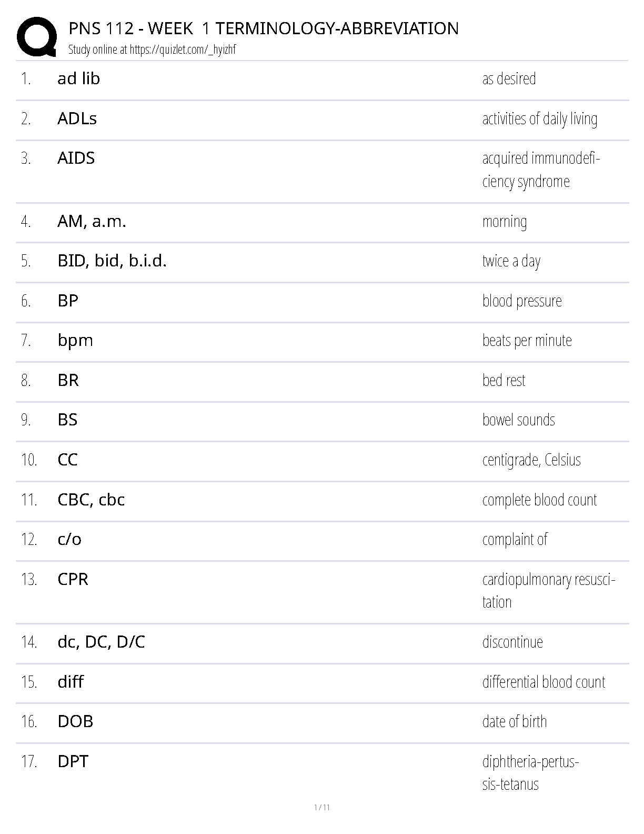Image resolution: width=644 pixels, height=834 pixels.
Task: Select the 'DOB' term
Action: point(75,721)
